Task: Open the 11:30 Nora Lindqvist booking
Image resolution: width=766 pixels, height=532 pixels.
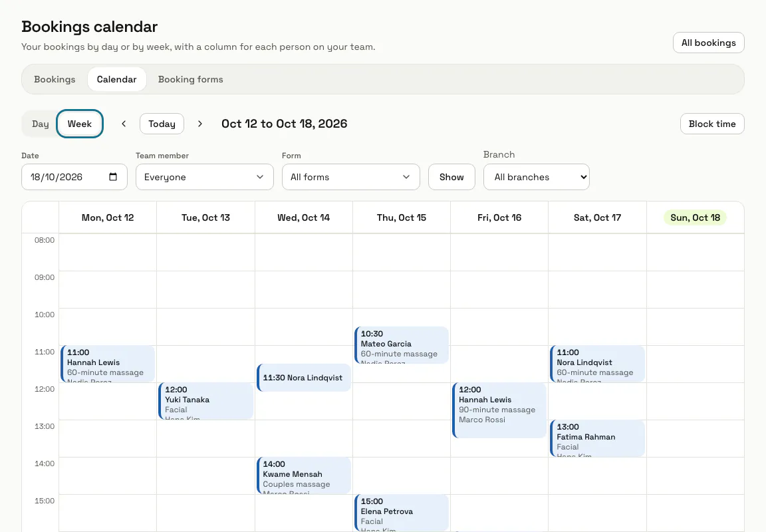Action: click(303, 378)
